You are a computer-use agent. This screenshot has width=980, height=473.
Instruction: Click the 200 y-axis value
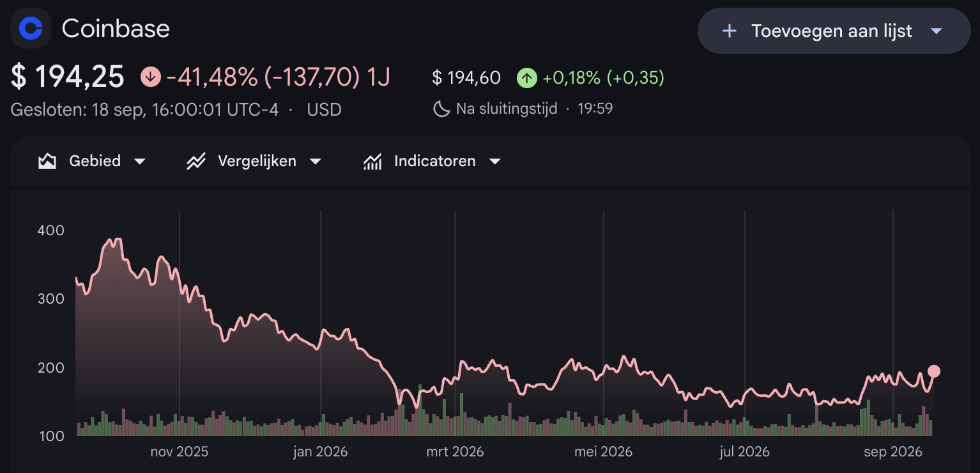pyautogui.click(x=52, y=368)
